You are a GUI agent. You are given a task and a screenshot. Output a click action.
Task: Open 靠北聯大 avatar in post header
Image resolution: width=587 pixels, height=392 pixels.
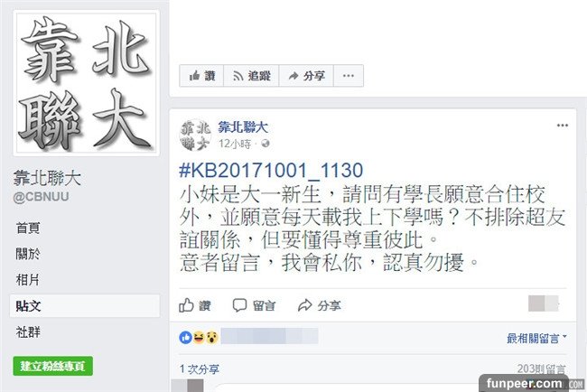(195, 135)
